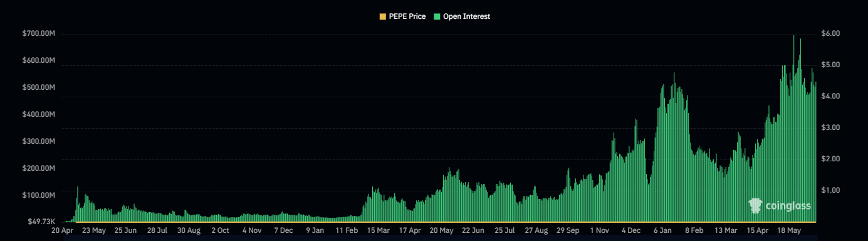Viewport: 868px width, 241px height.
Task: Click the 7 Dec date label
Action: (283, 231)
